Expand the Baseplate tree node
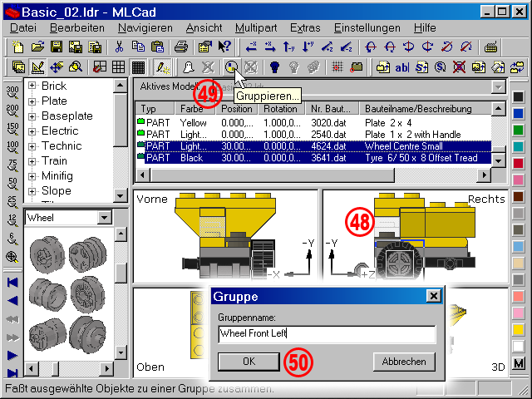The width and height of the screenshot is (532, 399). pyautogui.click(x=32, y=116)
